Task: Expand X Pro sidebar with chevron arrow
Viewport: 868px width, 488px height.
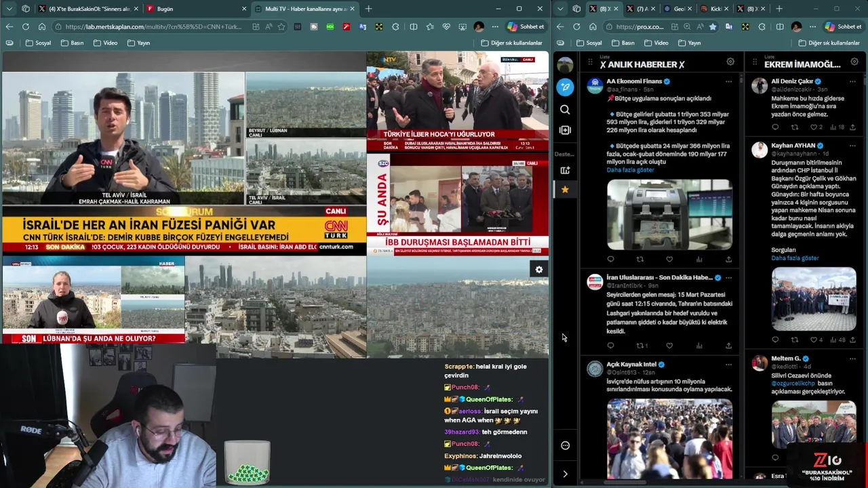Action: (565, 474)
